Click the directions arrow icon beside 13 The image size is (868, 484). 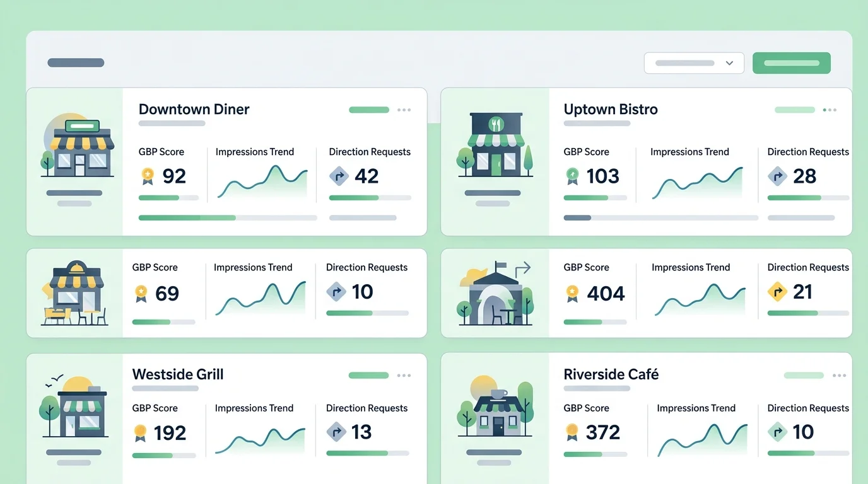click(336, 432)
